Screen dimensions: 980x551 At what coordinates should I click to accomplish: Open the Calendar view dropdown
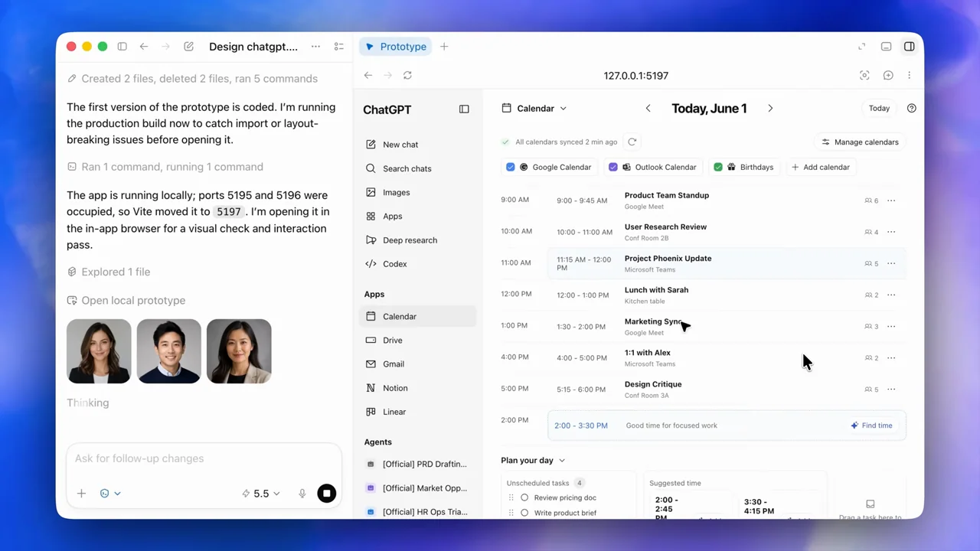(534, 109)
